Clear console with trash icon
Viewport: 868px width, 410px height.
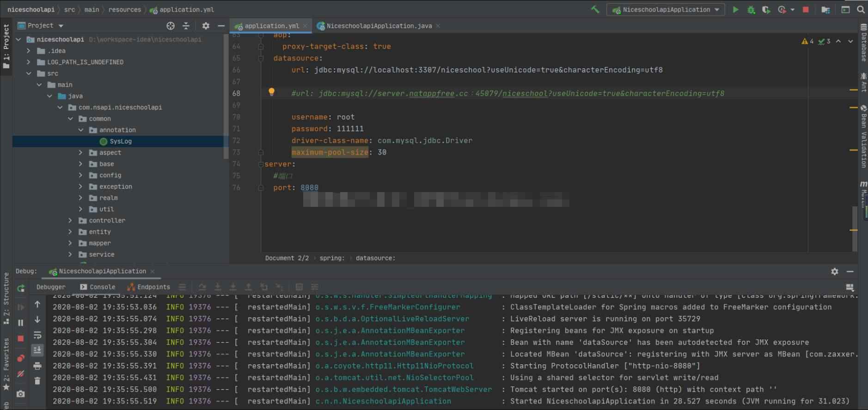37,381
